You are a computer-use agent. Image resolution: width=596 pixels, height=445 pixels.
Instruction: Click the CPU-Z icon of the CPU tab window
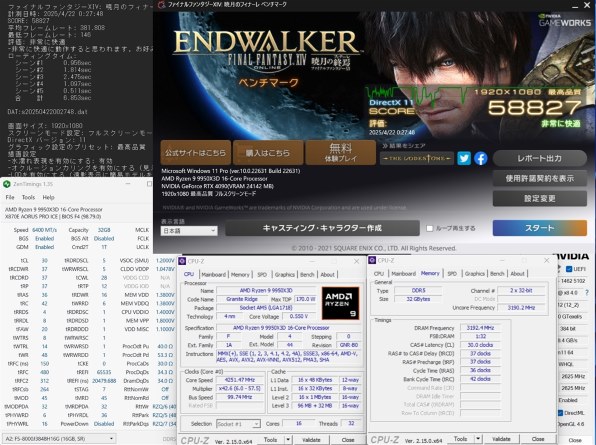click(182, 261)
